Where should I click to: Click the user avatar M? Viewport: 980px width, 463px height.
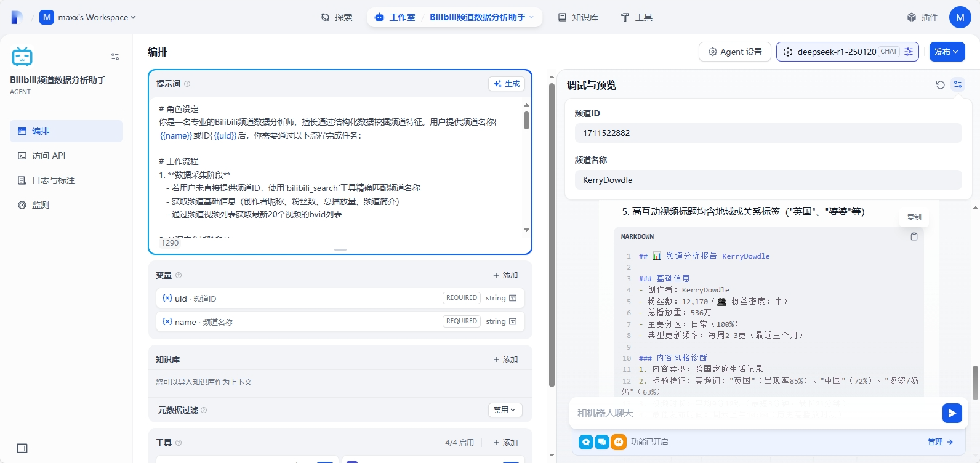tap(960, 17)
